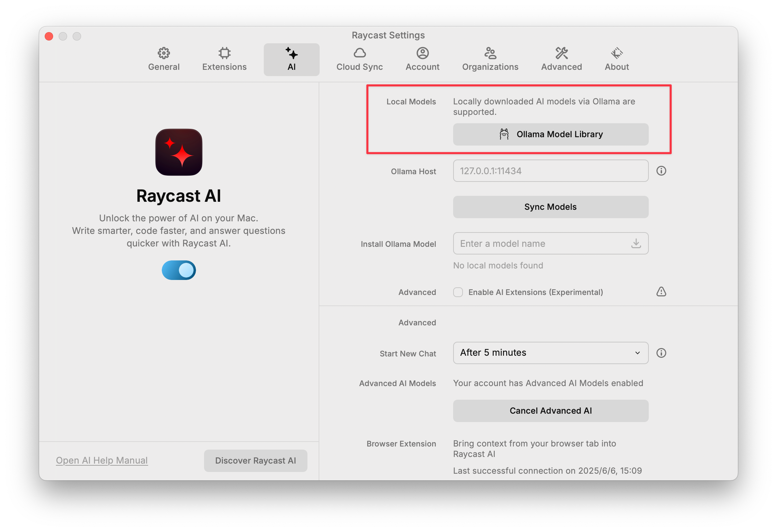The height and width of the screenshot is (532, 777).
Task: Click the info icon beside Ollama Host
Action: point(661,171)
